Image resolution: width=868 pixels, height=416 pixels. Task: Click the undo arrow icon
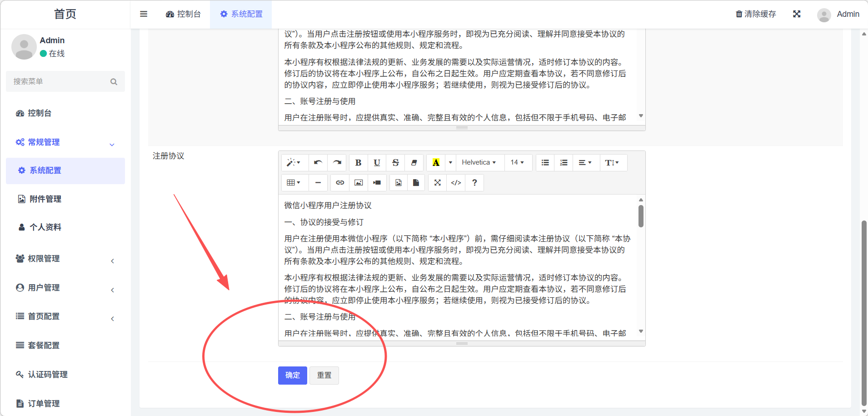click(318, 163)
